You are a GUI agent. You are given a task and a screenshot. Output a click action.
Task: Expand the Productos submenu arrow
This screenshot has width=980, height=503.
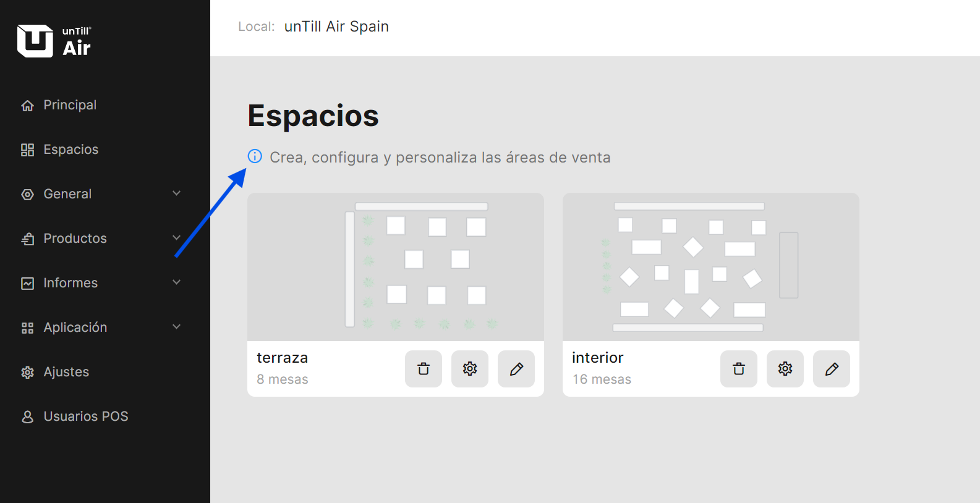(x=177, y=238)
